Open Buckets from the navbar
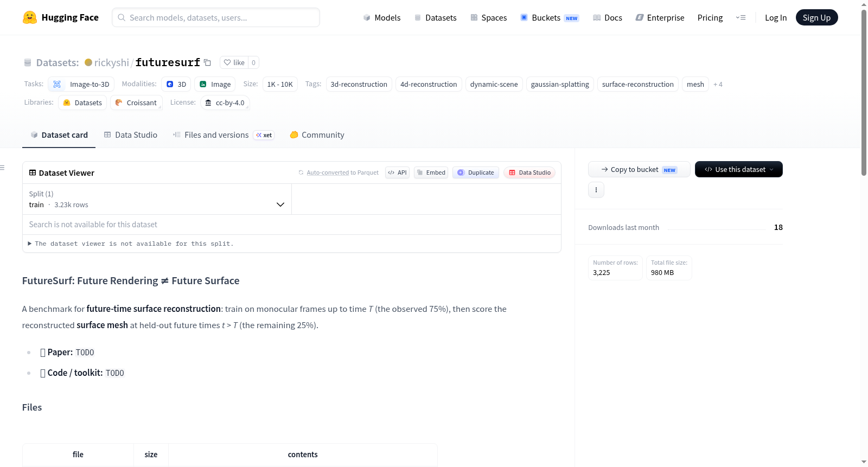The height and width of the screenshot is (467, 868). click(x=550, y=17)
